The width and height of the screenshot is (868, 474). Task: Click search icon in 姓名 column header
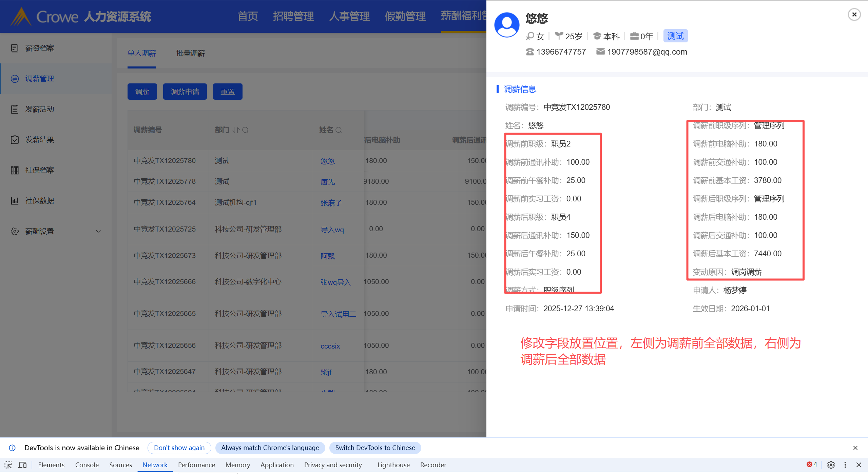tap(339, 130)
